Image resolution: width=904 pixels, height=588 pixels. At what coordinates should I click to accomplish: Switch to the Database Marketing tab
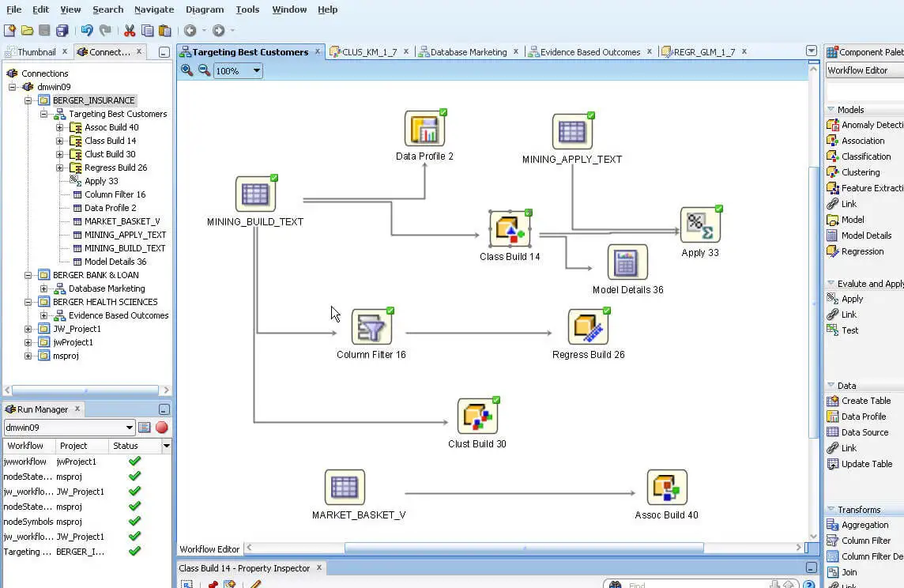click(x=468, y=52)
